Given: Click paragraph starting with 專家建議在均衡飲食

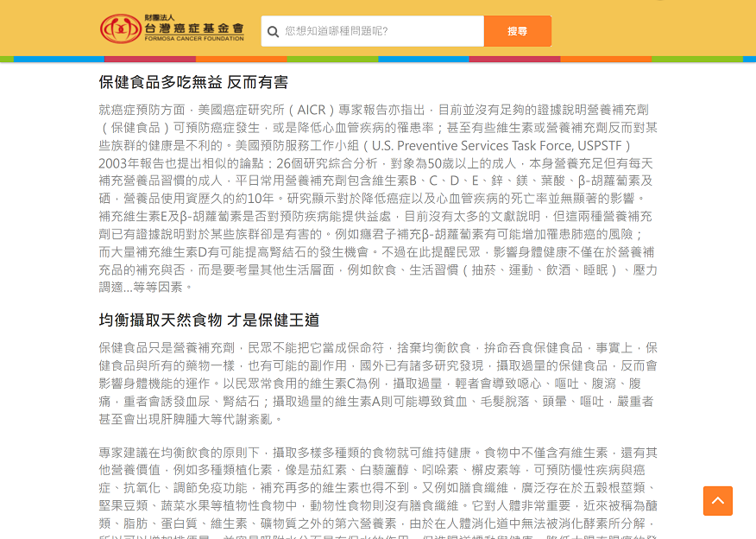Looking at the screenshot, I should [377, 488].
